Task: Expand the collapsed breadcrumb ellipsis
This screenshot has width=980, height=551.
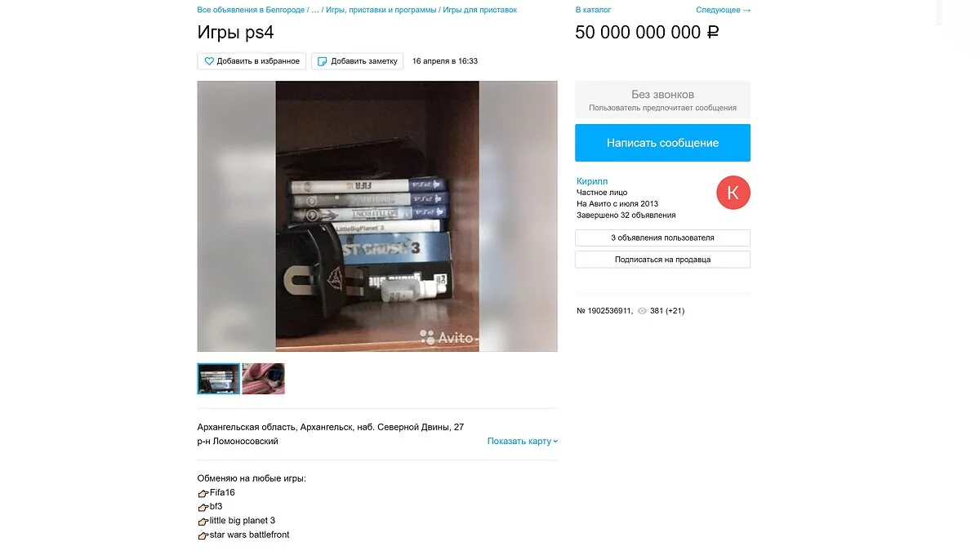Action: pyautogui.click(x=315, y=10)
